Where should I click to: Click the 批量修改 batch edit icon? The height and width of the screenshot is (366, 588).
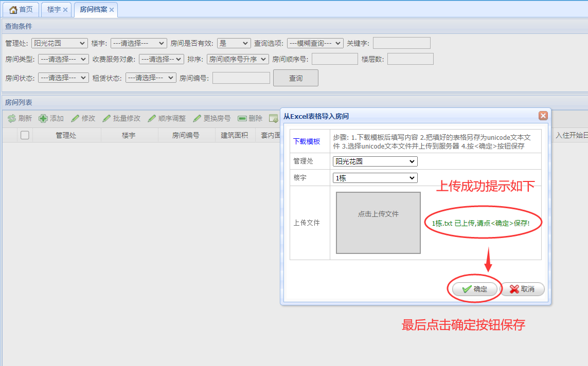coord(107,118)
